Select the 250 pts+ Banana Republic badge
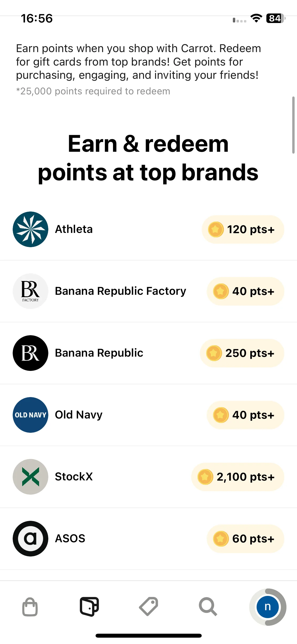The width and height of the screenshot is (297, 644). click(x=242, y=353)
